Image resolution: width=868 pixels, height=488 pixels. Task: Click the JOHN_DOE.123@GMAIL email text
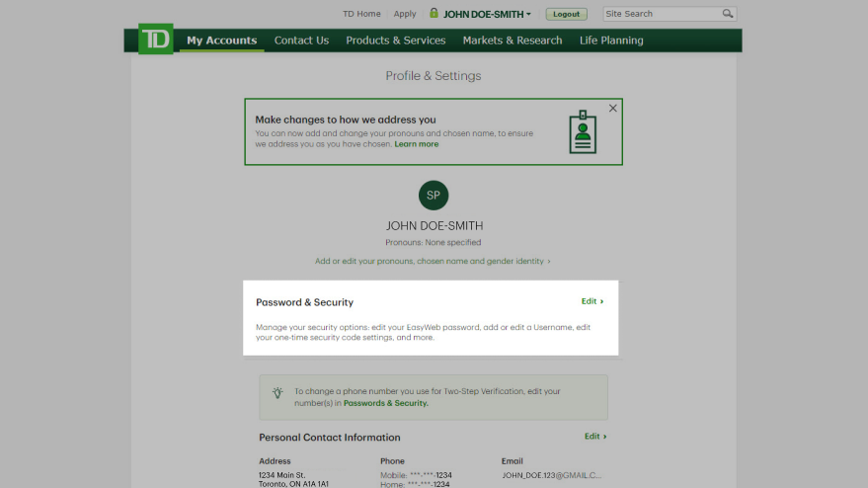[x=551, y=475]
